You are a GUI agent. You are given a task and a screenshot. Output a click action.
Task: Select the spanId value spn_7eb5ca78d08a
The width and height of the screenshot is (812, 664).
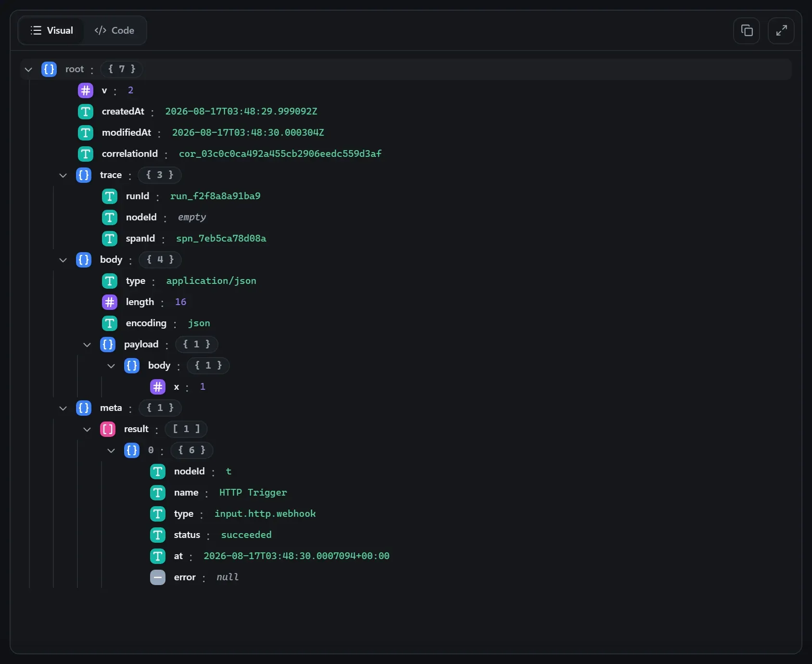(x=221, y=239)
